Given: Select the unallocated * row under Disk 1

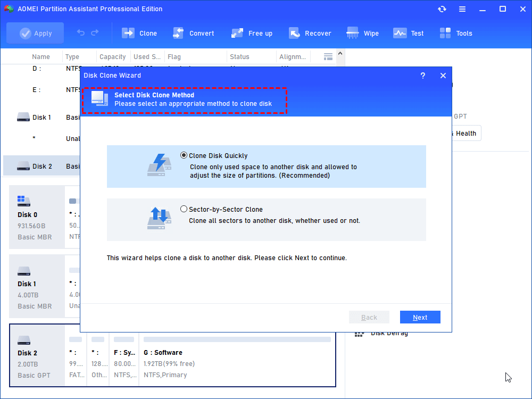Looking at the screenshot, I should [41, 138].
